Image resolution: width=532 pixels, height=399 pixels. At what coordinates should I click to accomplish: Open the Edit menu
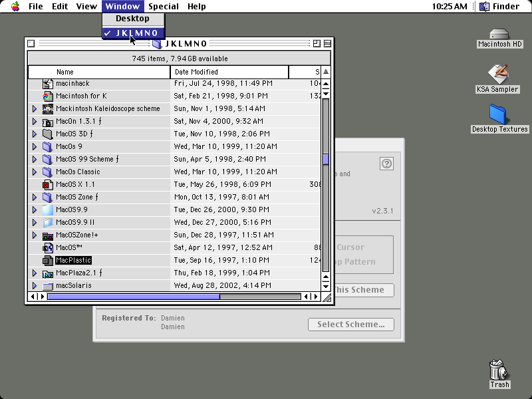[60, 6]
